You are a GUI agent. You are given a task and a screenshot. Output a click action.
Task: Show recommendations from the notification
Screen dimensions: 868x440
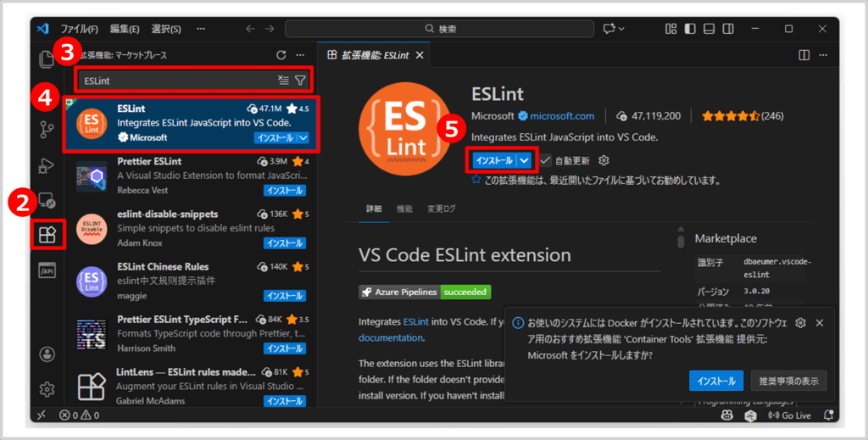[789, 381]
